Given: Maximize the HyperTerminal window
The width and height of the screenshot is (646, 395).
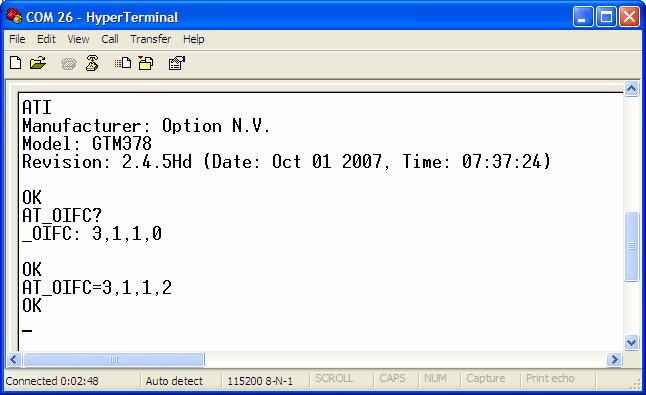Looking at the screenshot, I should coord(606,17).
